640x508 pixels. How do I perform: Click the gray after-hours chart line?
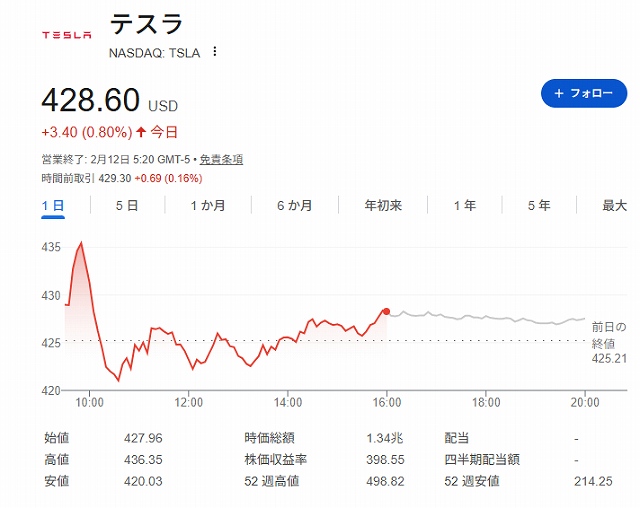pos(480,317)
